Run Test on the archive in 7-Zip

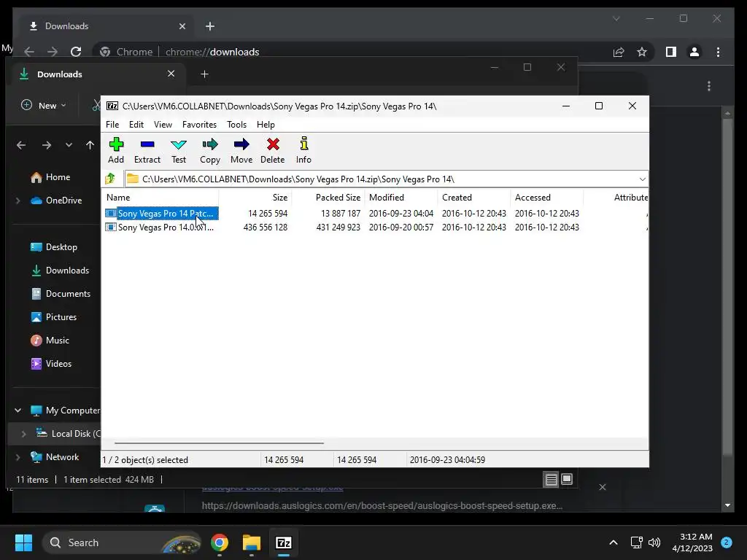(x=179, y=150)
